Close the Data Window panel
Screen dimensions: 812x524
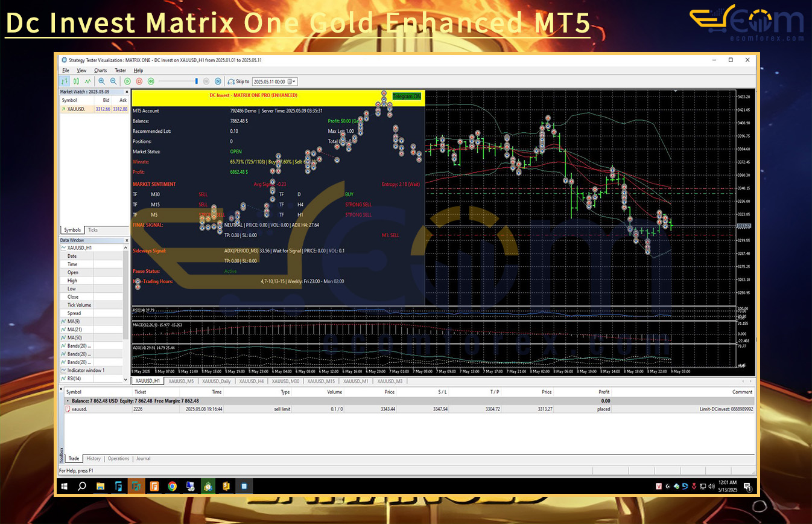tap(127, 240)
